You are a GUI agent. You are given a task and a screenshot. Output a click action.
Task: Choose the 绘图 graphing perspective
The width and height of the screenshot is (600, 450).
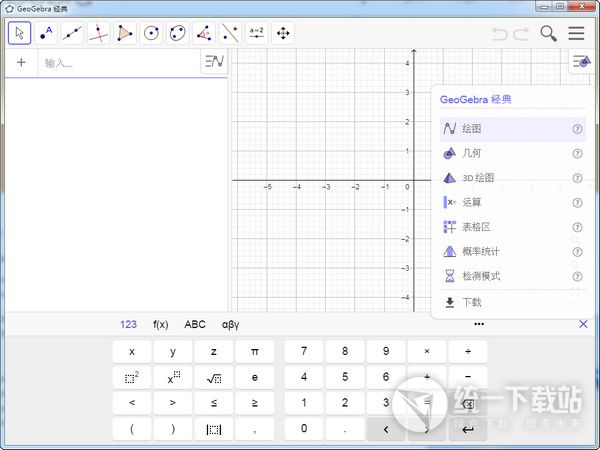click(x=513, y=129)
